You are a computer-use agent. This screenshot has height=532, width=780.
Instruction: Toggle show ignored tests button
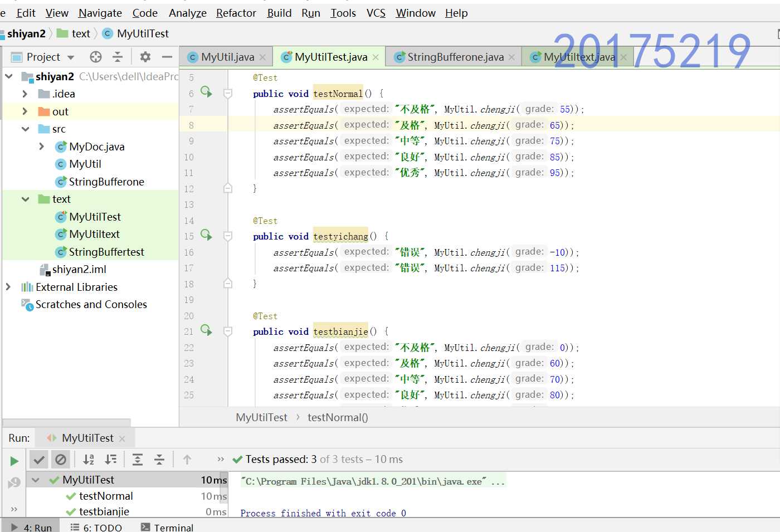tap(61, 460)
